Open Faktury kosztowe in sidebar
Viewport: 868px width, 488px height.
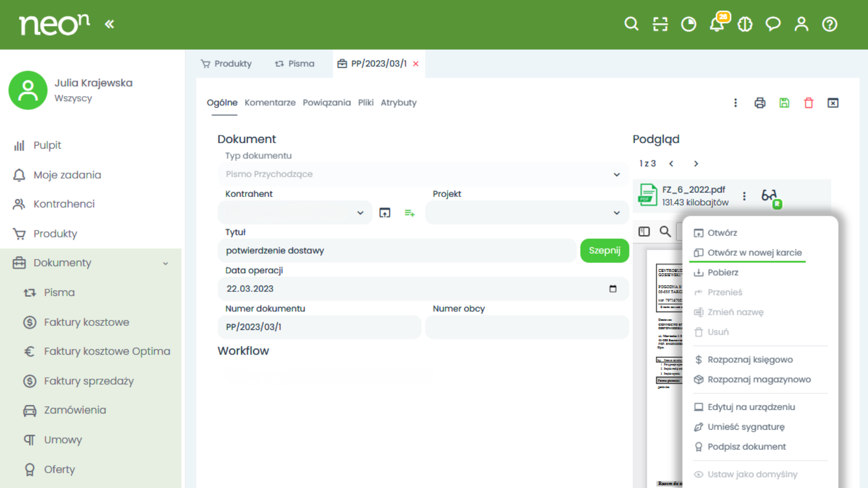coord(86,322)
